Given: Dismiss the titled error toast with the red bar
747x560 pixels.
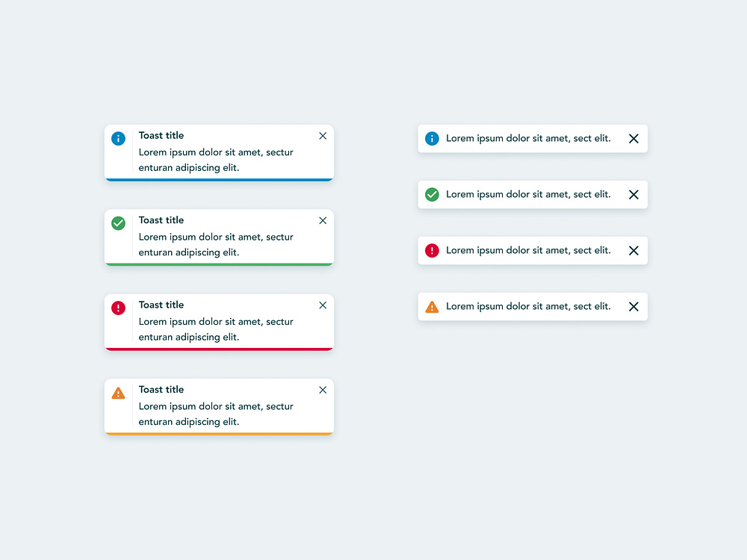Looking at the screenshot, I should point(323,305).
